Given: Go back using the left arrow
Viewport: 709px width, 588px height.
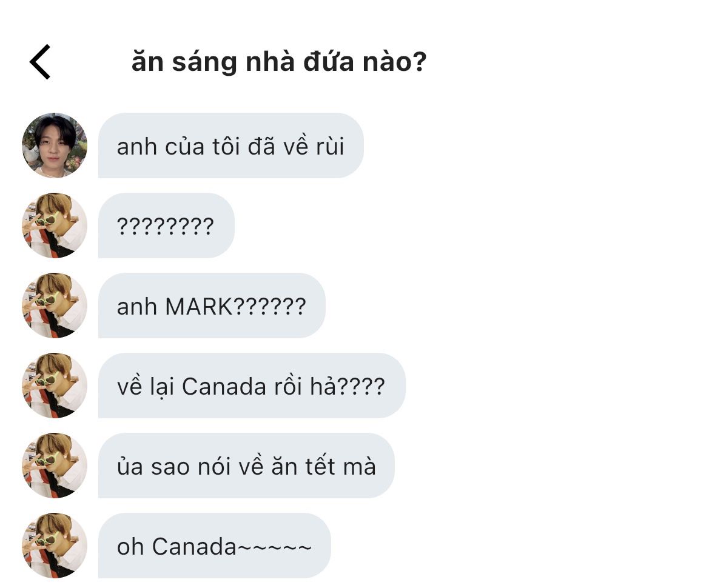Looking at the screenshot, I should coord(40,62).
